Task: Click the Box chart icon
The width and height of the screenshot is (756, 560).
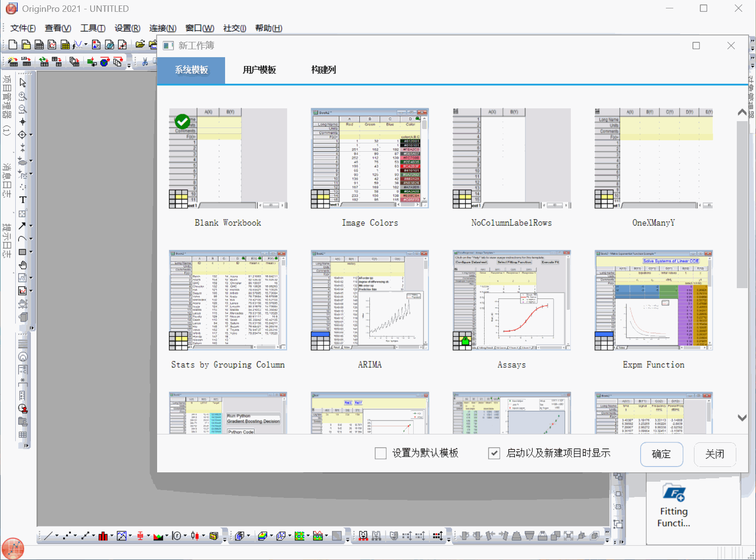Action: click(x=140, y=536)
